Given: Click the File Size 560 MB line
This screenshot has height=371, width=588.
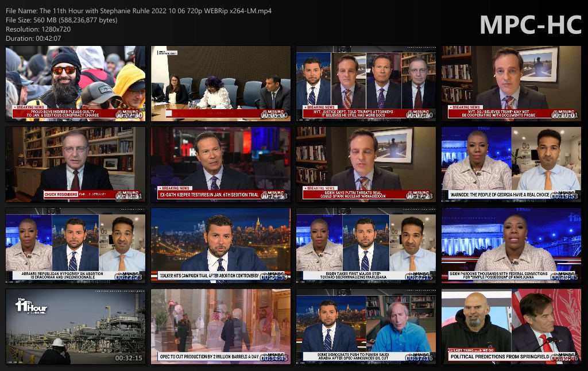Looking at the screenshot, I should (61, 20).
